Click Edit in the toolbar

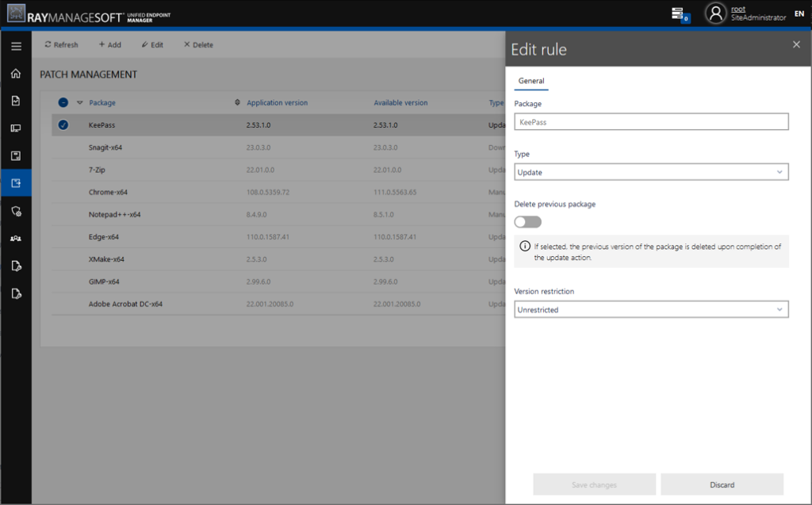point(152,44)
